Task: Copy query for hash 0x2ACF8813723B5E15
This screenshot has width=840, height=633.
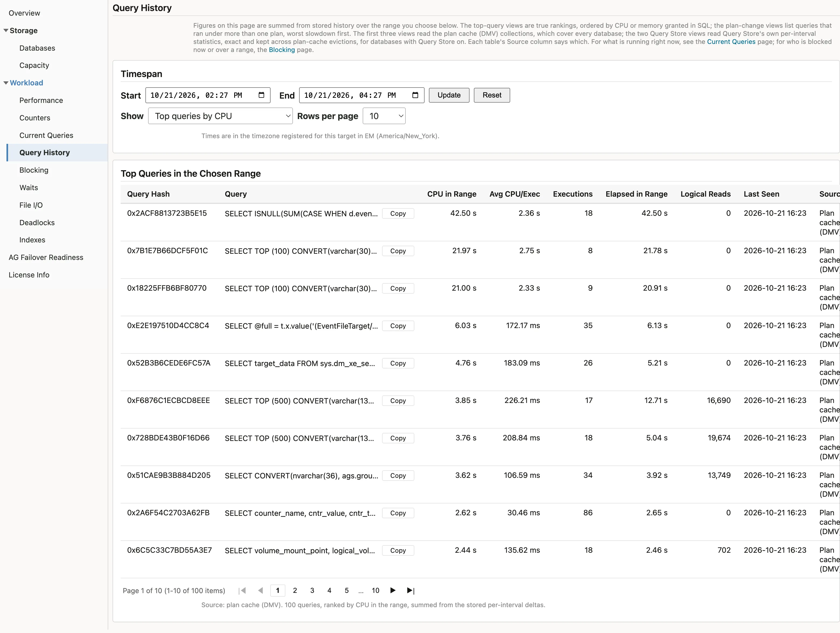Action: point(398,214)
